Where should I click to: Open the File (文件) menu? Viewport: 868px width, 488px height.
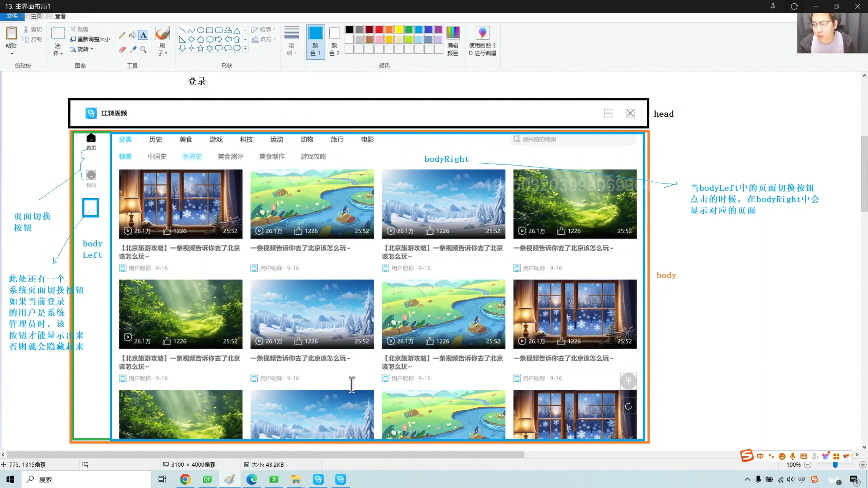12,16
